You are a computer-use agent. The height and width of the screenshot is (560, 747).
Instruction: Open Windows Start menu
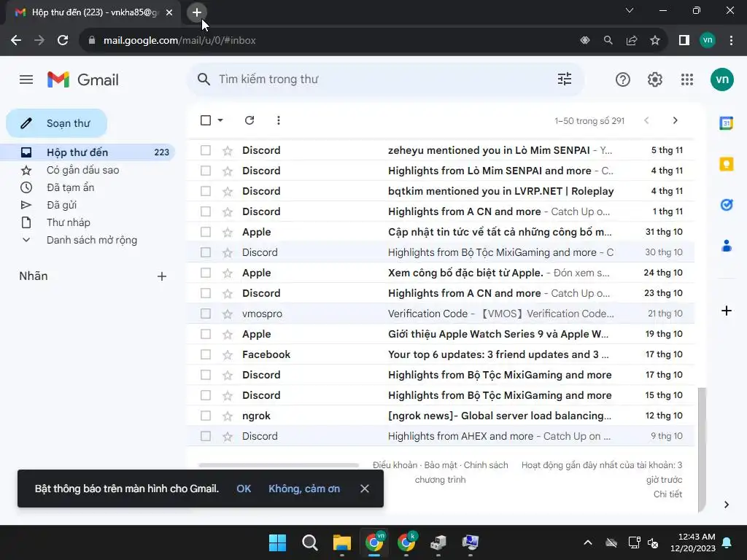[277, 542]
